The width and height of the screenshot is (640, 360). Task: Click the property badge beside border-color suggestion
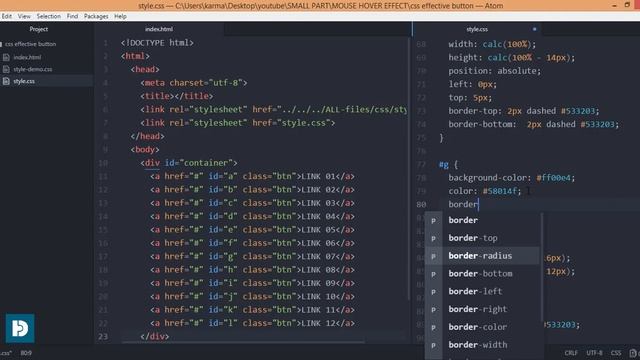[433, 327]
